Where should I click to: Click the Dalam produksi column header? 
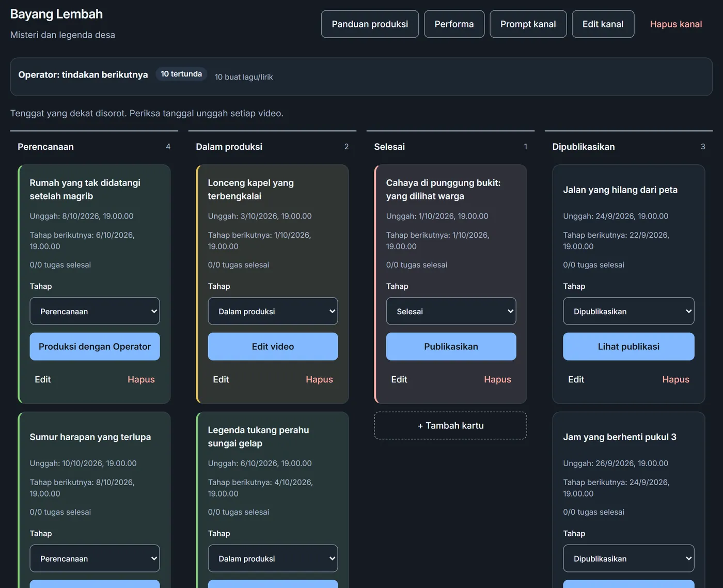coord(229,147)
